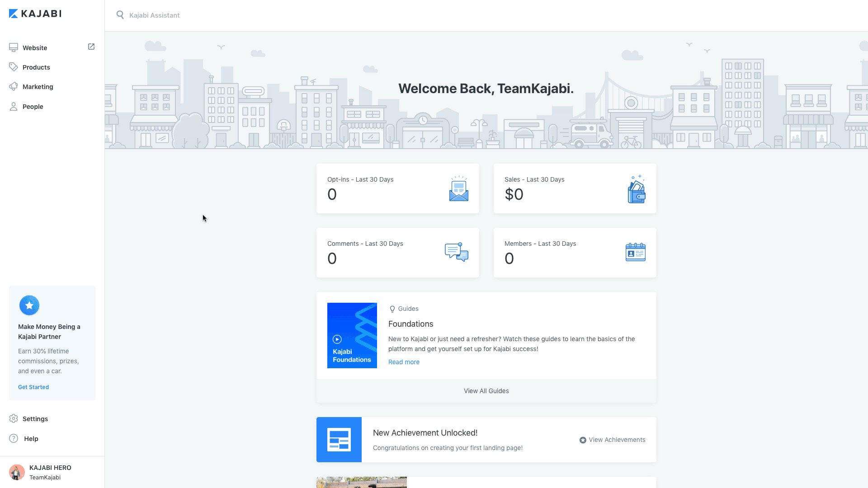Click the Settings gear icon
Screen dimensions: 868x488
[14, 419]
